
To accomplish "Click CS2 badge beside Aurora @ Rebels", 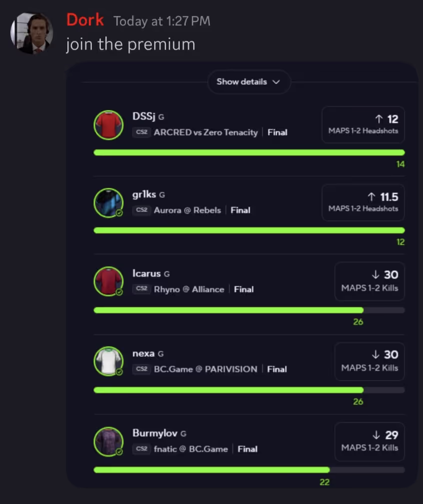I will [142, 210].
